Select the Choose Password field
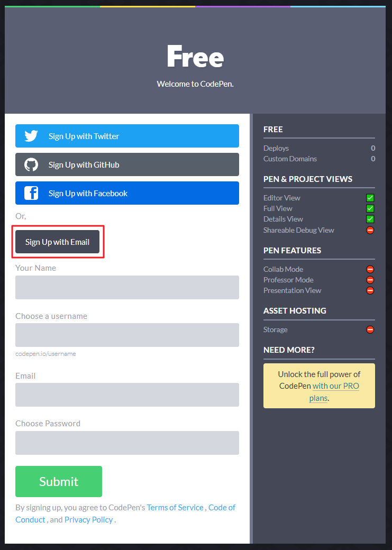This screenshot has height=550, width=392. [127, 443]
